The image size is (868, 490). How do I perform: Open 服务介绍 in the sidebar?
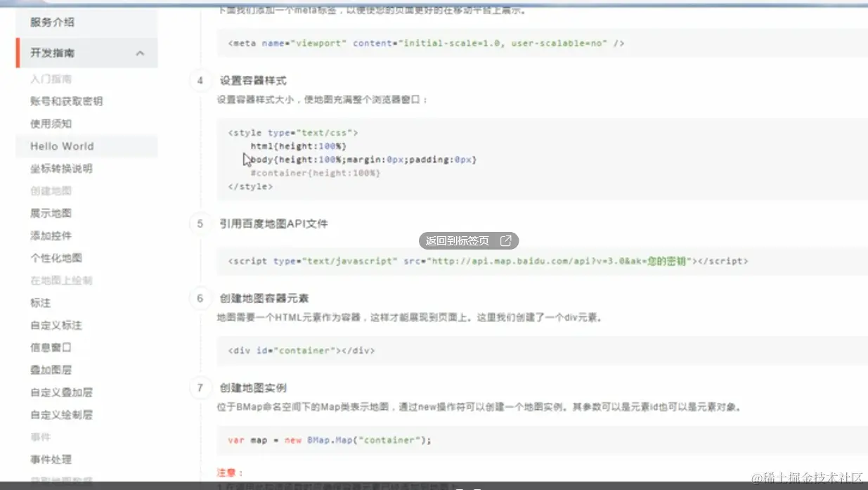click(52, 22)
